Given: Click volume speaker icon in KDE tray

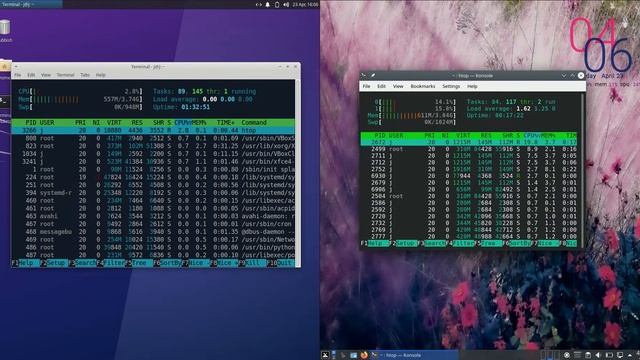Looking at the screenshot, I should click(x=598, y=355).
